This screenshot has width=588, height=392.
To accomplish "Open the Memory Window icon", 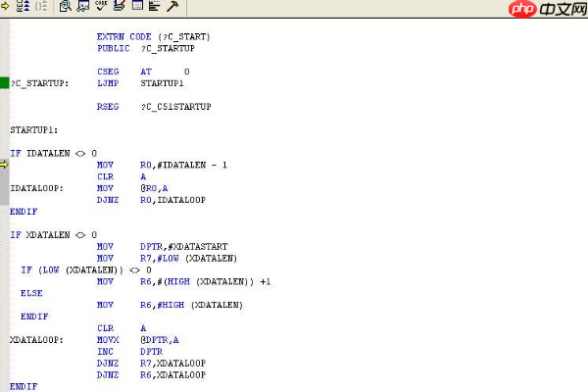I will [137, 5].
